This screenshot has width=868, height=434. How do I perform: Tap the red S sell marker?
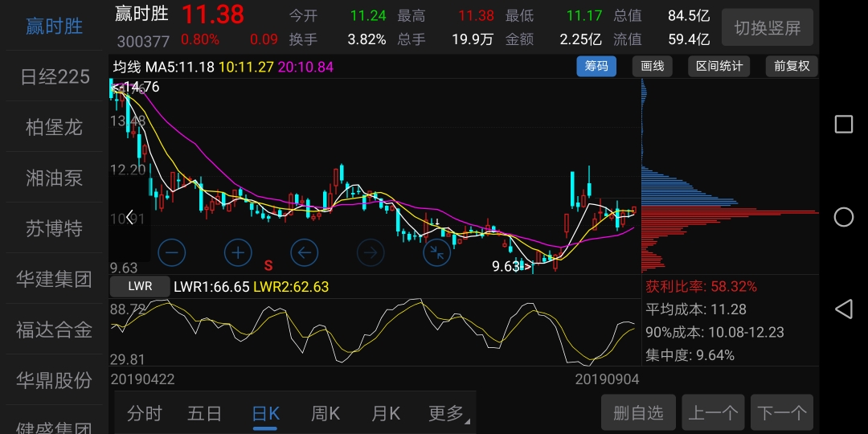pos(268,266)
